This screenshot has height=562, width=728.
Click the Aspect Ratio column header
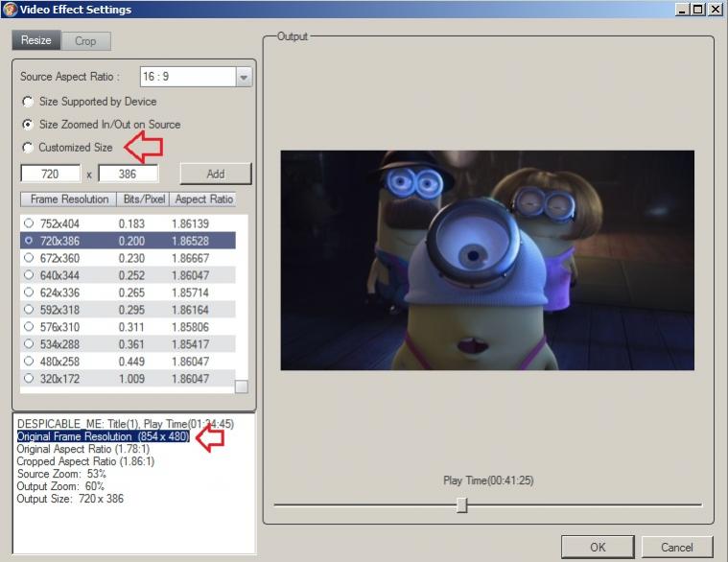tap(203, 199)
